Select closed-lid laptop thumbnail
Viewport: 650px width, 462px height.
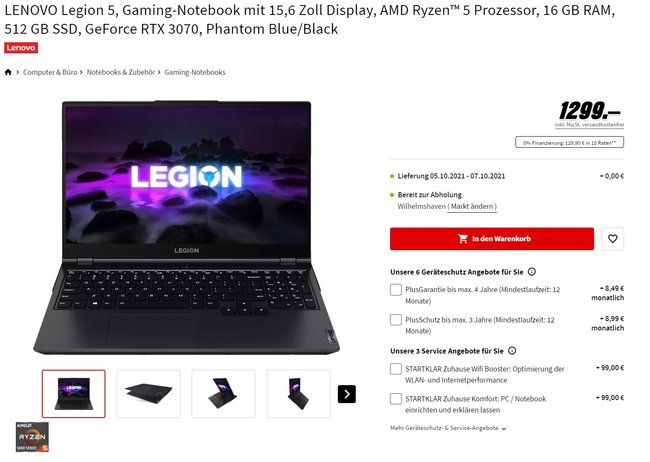point(148,394)
